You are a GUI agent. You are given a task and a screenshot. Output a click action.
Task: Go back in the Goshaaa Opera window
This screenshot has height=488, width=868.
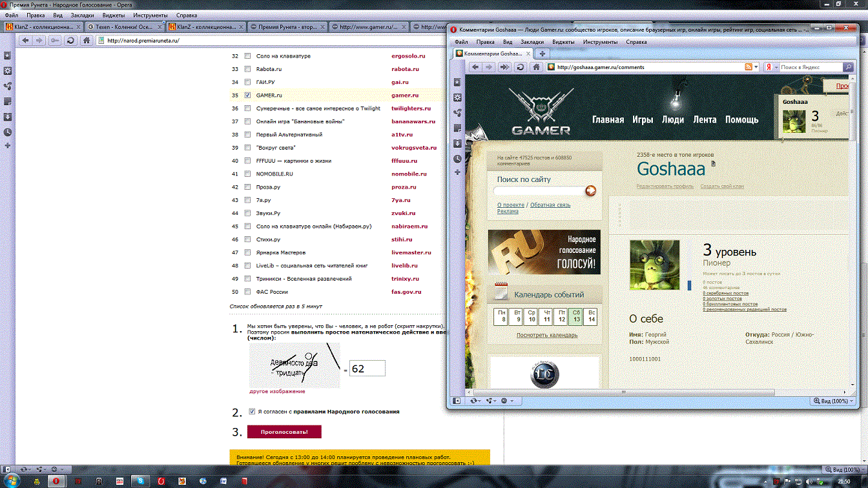point(475,67)
